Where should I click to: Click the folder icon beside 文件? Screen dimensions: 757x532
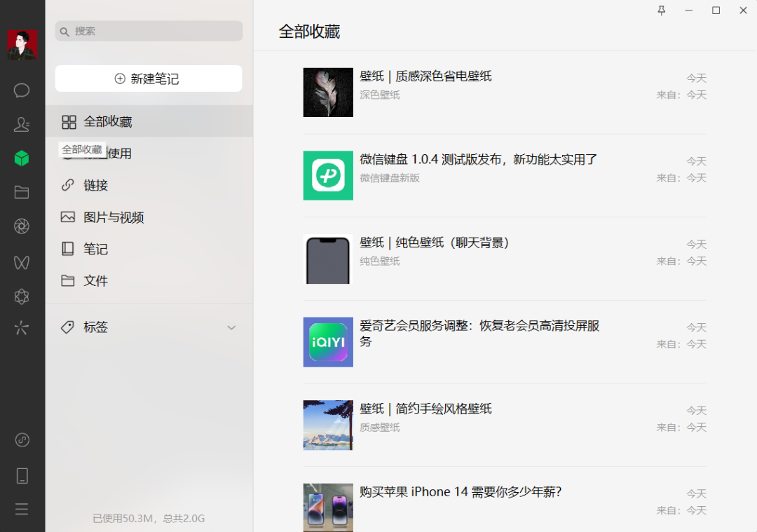tap(67, 280)
